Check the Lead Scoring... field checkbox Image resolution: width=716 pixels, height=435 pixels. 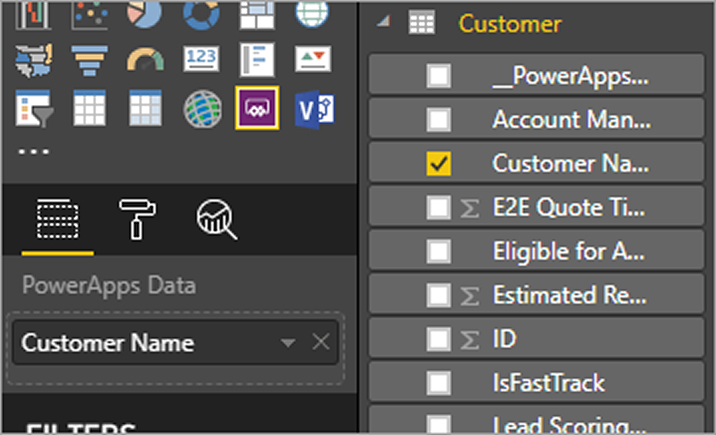coord(439,424)
